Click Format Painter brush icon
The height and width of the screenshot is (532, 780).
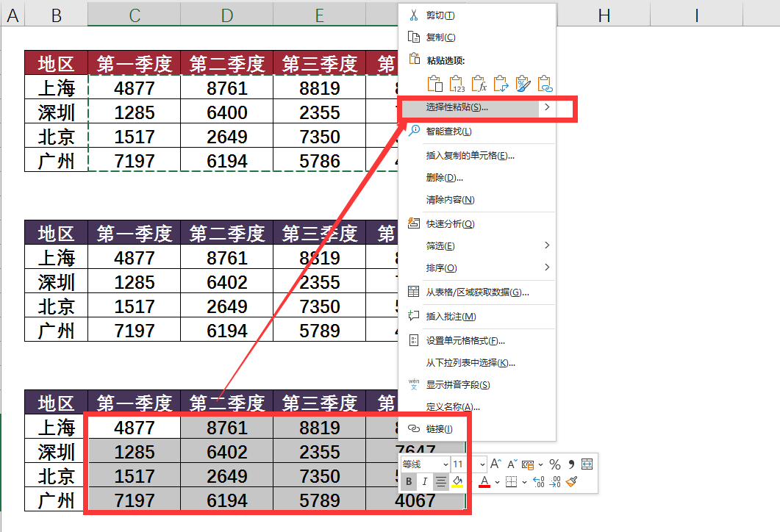pos(571,481)
